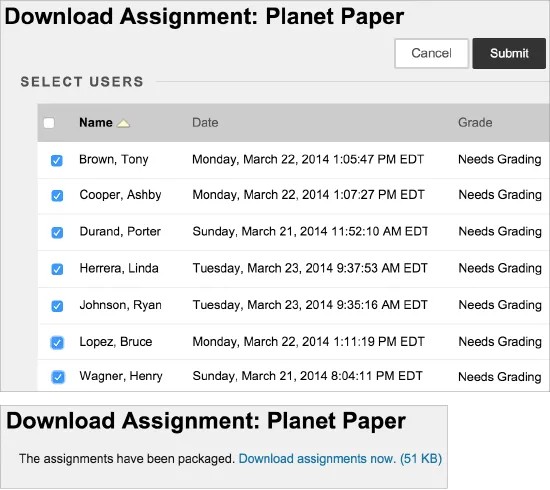Click the Name sort ascending arrow icon
This screenshot has height=490, width=550.
[123, 123]
